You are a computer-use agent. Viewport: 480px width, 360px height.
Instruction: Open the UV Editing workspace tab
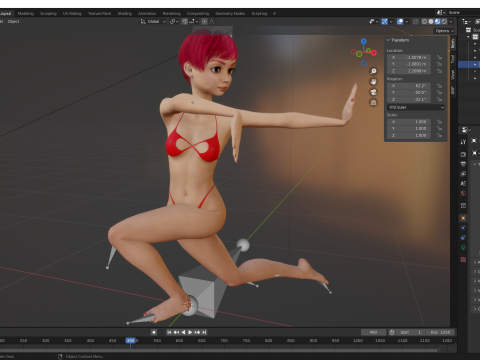click(72, 14)
